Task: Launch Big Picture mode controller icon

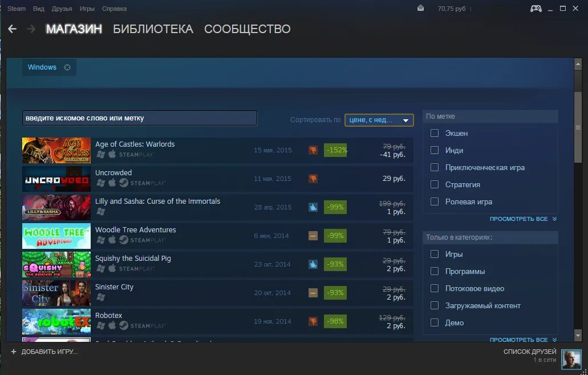Action: point(536,8)
